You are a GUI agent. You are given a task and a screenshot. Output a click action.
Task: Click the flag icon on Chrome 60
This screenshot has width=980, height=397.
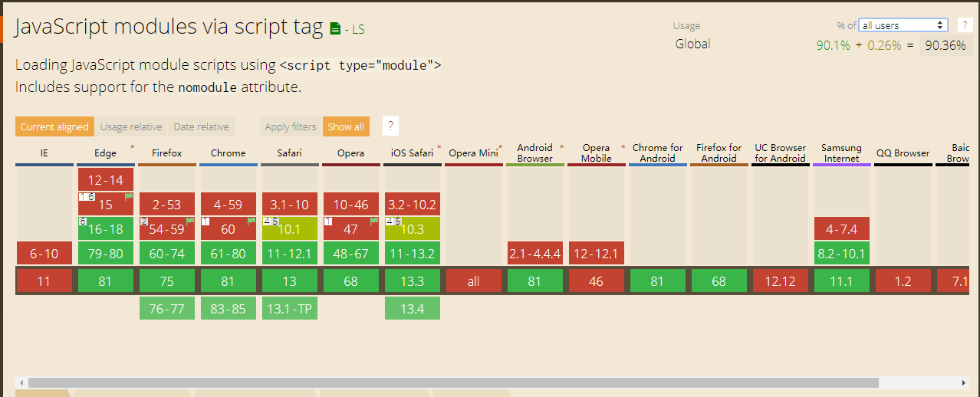coord(252,221)
